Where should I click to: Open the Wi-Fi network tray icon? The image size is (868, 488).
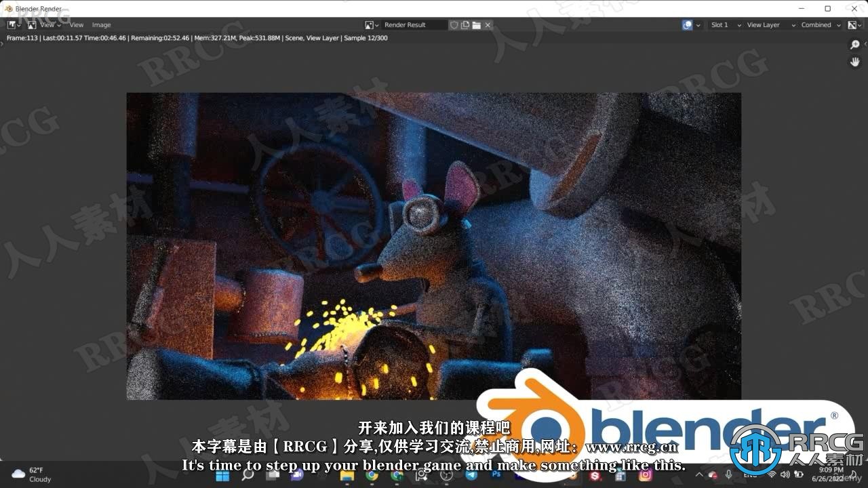(772, 474)
